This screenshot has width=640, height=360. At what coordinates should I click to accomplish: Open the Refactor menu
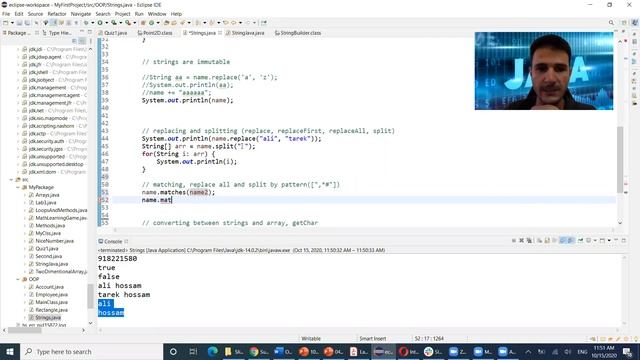click(57, 14)
